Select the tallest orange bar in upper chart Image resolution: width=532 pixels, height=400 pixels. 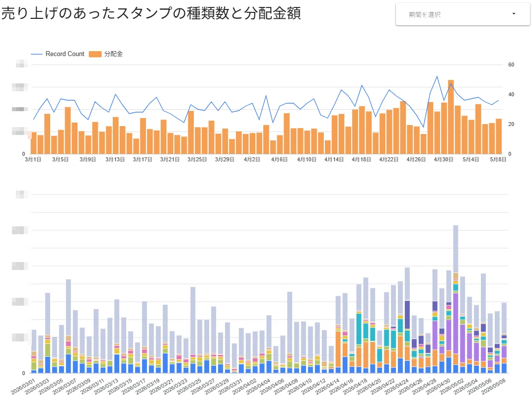pos(451,117)
